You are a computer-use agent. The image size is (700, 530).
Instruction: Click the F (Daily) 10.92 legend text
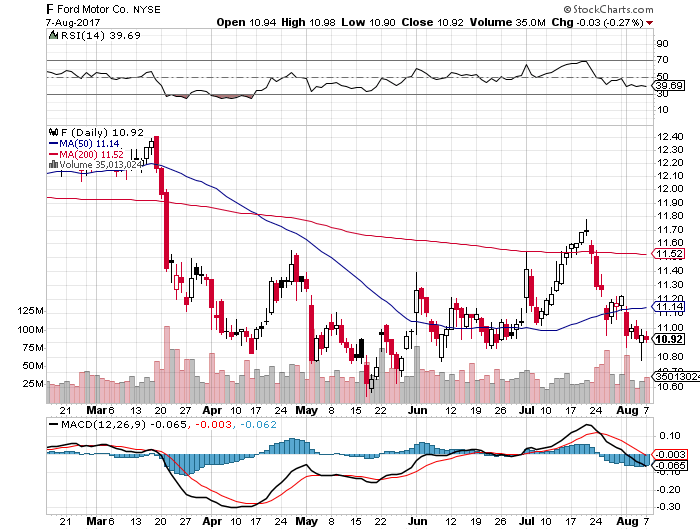[102, 132]
